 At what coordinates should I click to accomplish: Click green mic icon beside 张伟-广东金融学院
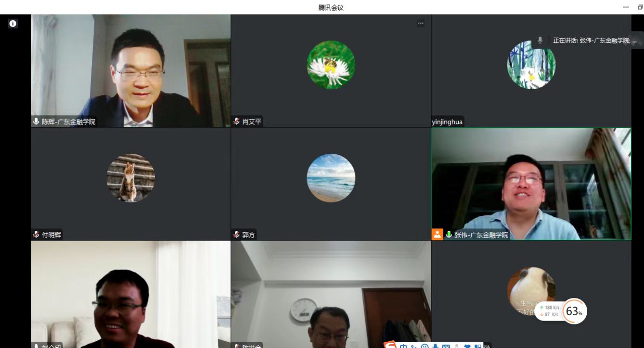pyautogui.click(x=449, y=235)
